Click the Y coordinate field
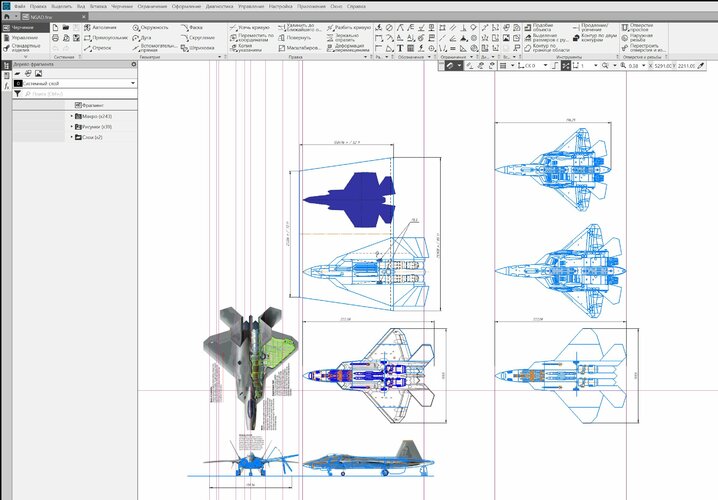Viewport: 718px width, 500px height. [x=686, y=65]
